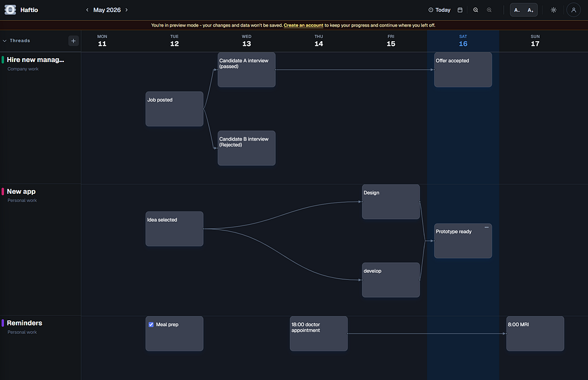Screen dimensions: 588x380
Task: Collapse the Threads section chevron
Action: point(4,41)
